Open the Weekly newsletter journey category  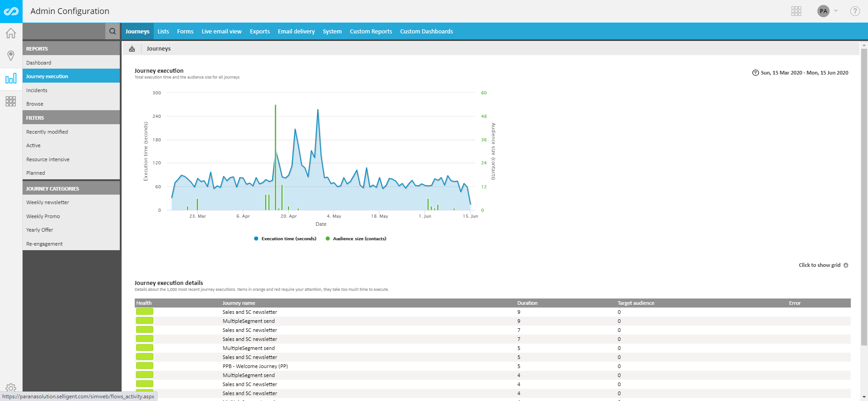pos(47,202)
